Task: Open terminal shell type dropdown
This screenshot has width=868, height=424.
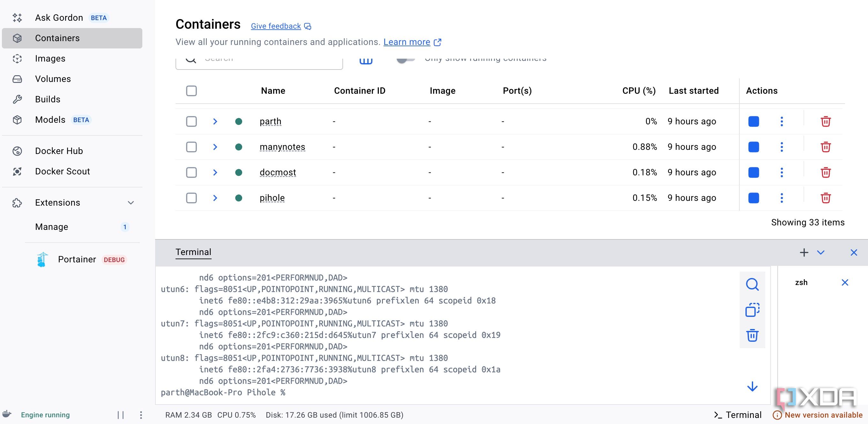Action: click(820, 252)
